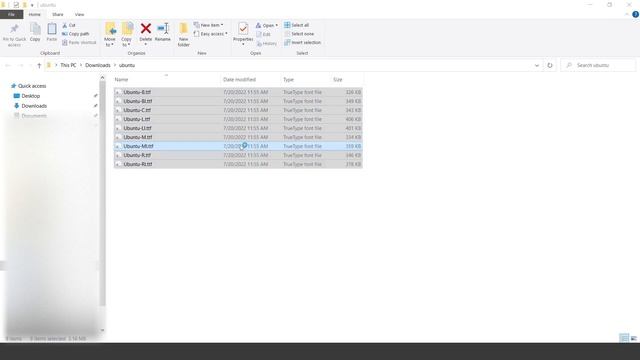
Task: Open the Copy to dropdown
Action: 127,42
